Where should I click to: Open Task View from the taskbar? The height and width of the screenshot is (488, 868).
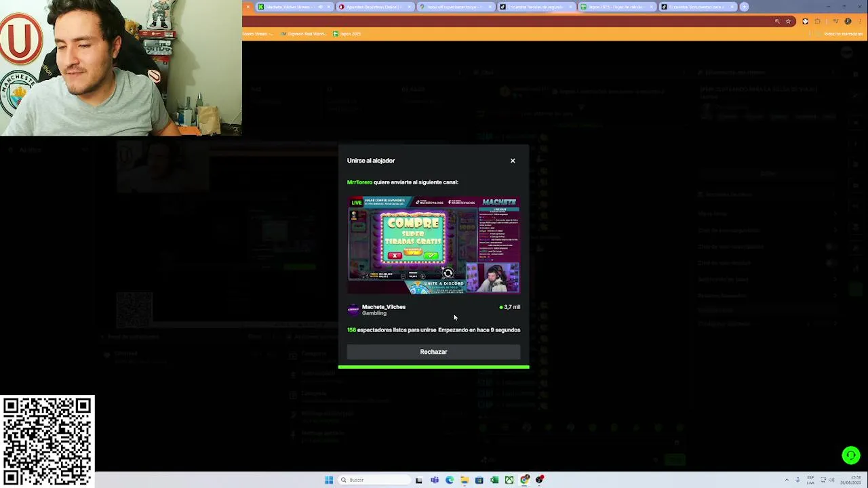click(x=419, y=480)
